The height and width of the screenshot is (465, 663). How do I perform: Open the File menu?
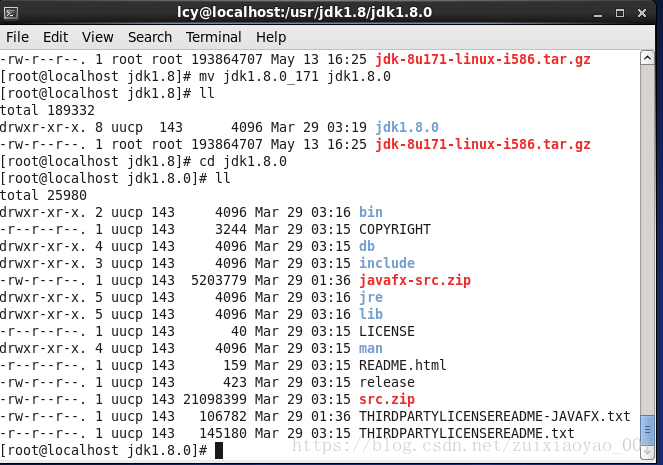(x=17, y=37)
